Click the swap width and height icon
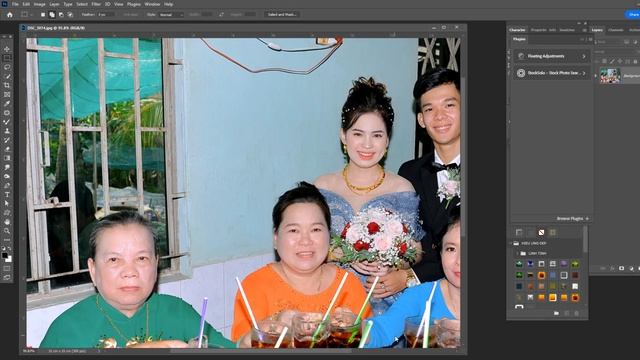640x360 pixels. coord(221,14)
